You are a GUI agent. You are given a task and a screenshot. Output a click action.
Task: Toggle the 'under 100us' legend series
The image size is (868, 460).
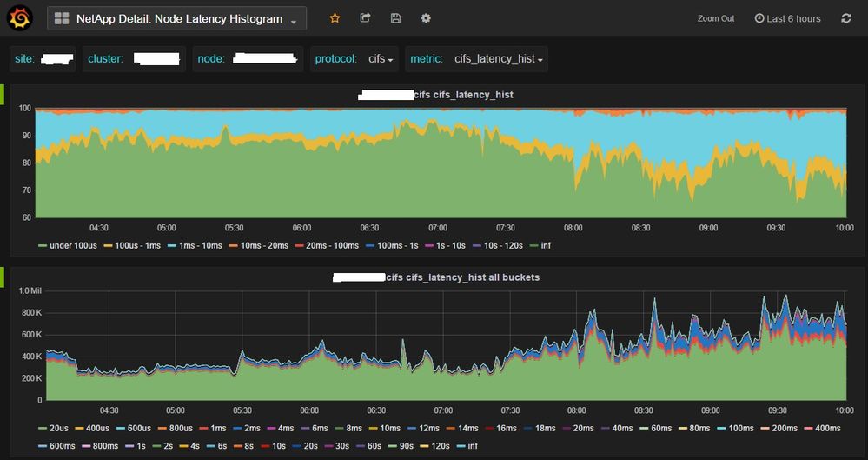click(73, 246)
